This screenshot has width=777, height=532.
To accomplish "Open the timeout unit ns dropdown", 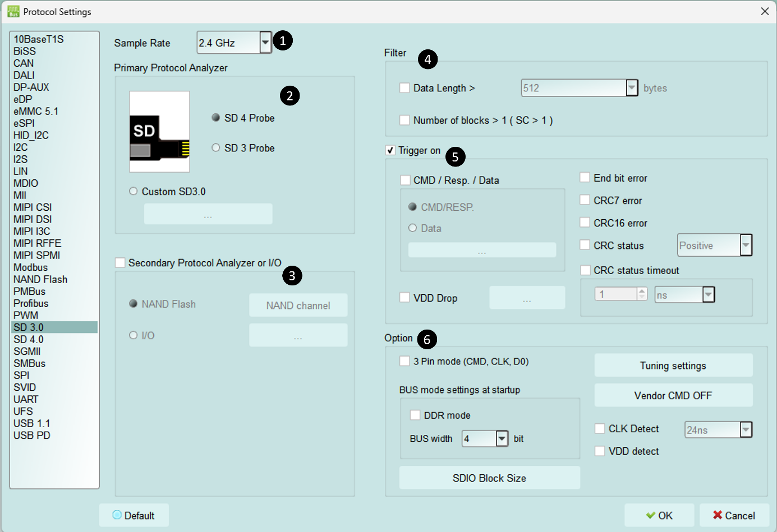I will tap(709, 295).
